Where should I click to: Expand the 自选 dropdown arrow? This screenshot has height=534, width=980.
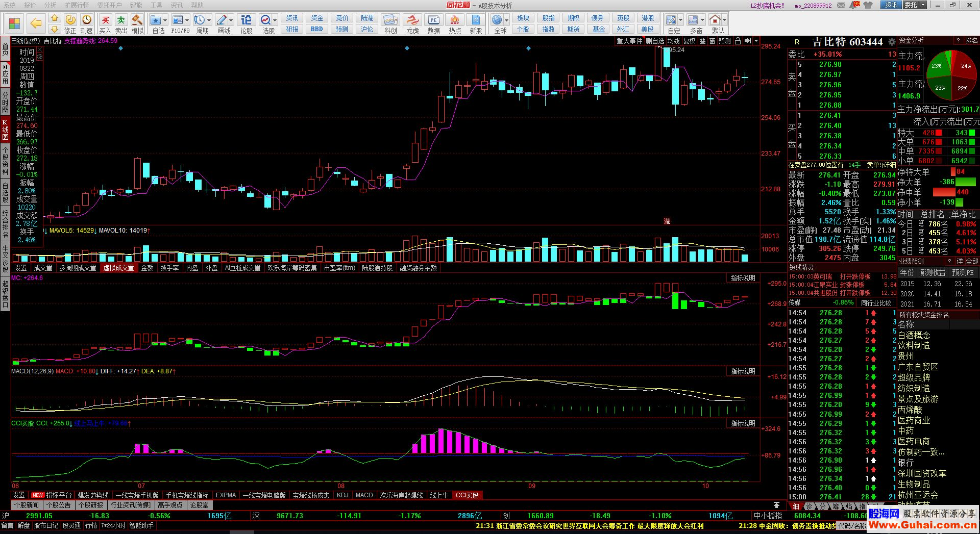tap(165, 20)
